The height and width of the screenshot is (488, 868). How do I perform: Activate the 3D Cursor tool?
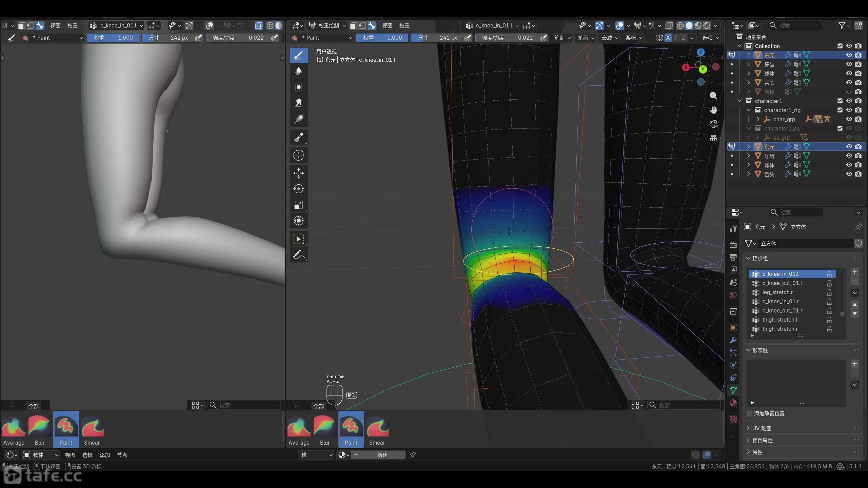[299, 156]
